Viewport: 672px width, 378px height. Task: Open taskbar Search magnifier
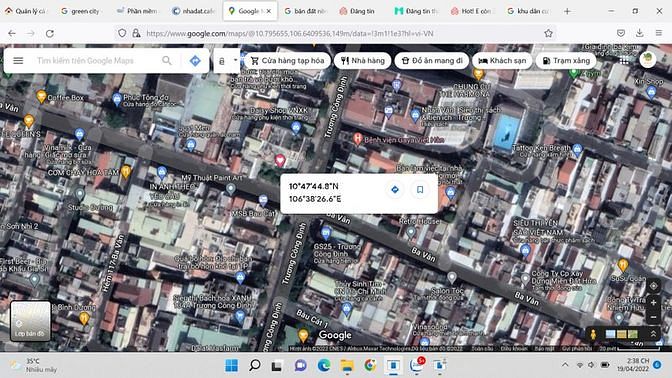point(255,366)
